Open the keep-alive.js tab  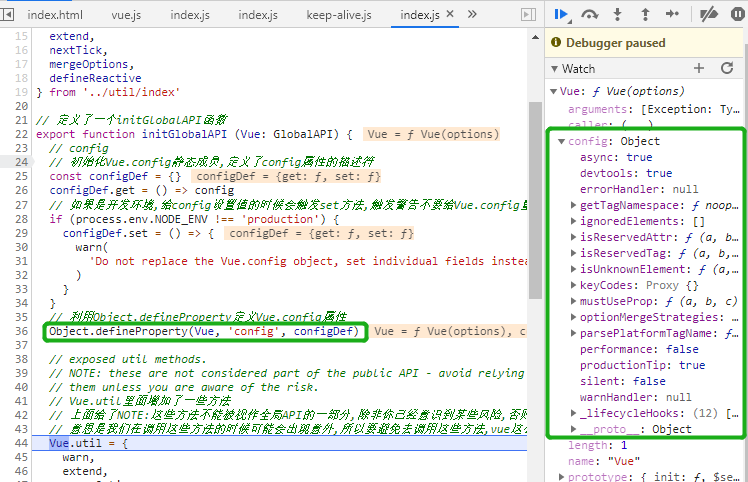[x=339, y=15]
